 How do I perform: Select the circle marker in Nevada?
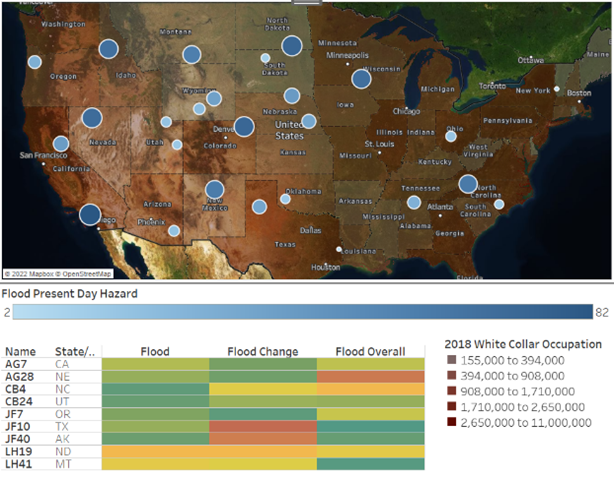[x=92, y=118]
